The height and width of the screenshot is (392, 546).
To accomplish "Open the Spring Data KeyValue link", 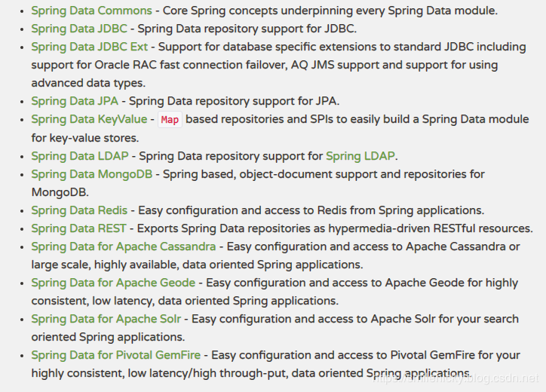I will click(x=89, y=119).
